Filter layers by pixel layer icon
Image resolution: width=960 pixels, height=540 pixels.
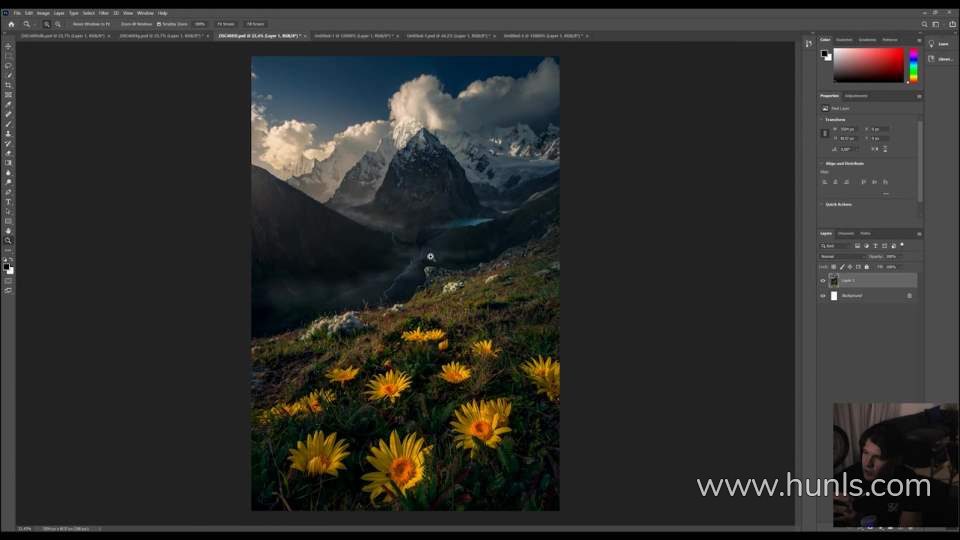tap(857, 246)
